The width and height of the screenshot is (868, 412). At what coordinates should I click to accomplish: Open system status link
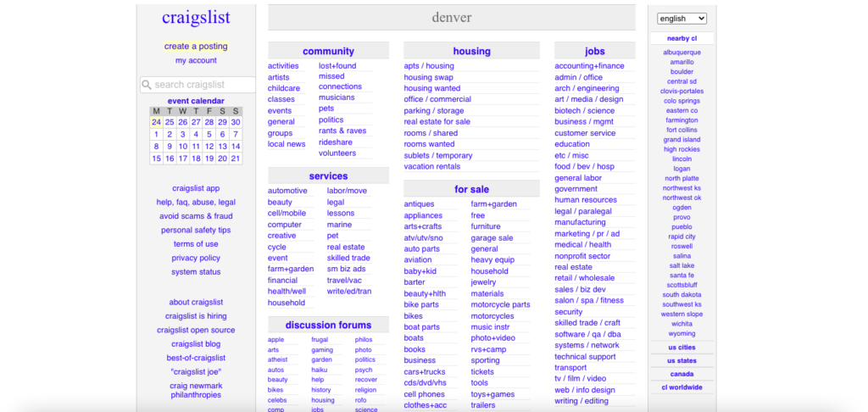(196, 272)
